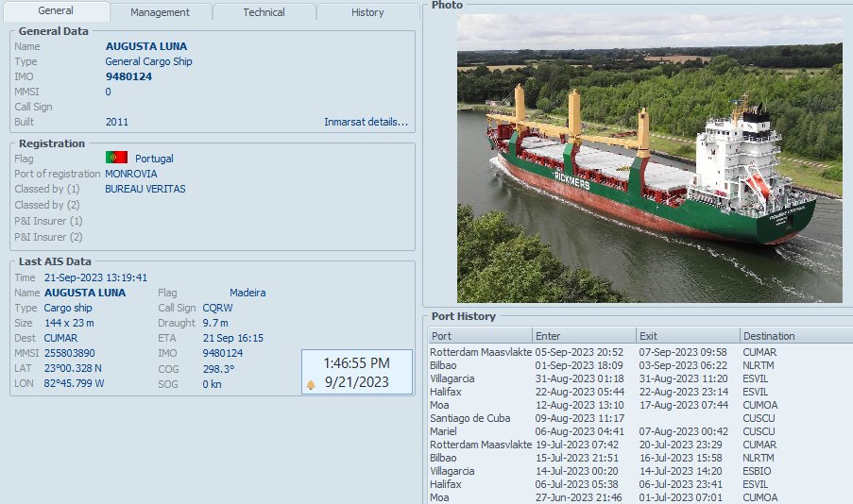Click size value 144 x 23 m

tap(69, 323)
